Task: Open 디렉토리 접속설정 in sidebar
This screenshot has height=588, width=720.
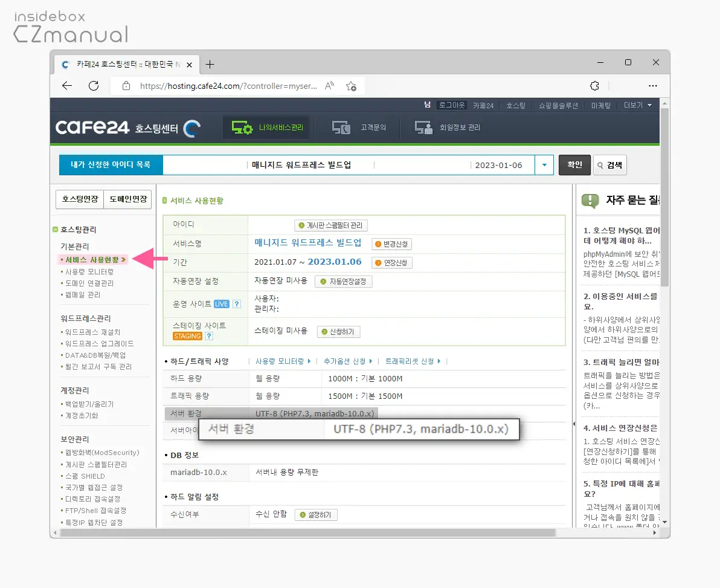Action: [92, 499]
